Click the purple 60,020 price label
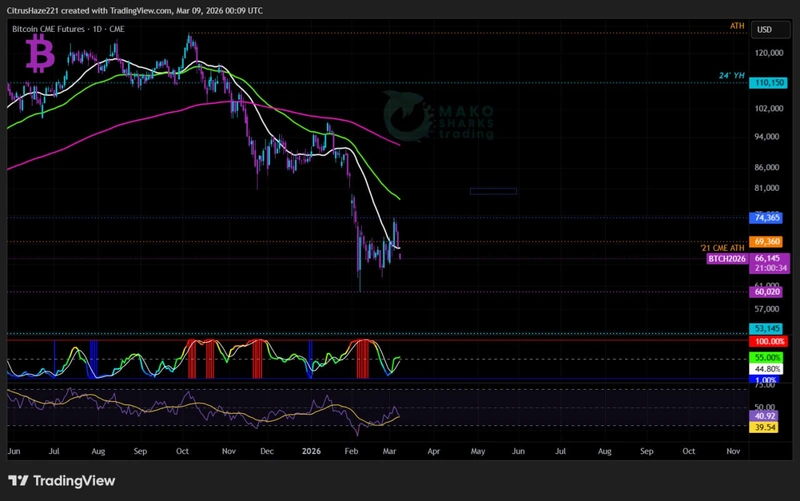 pos(768,292)
